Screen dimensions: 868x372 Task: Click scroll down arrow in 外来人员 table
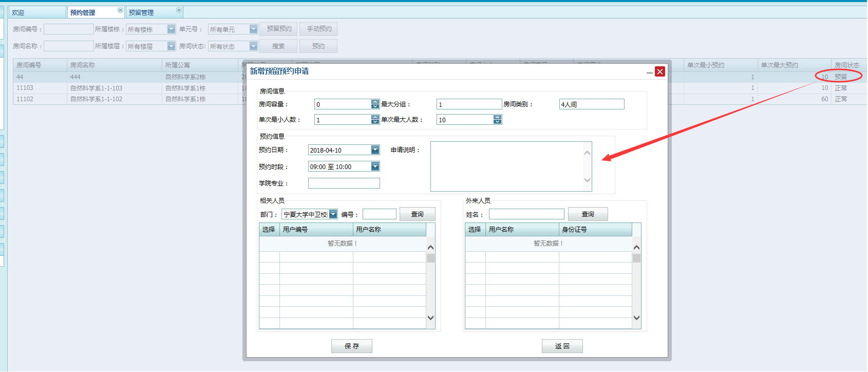636,318
